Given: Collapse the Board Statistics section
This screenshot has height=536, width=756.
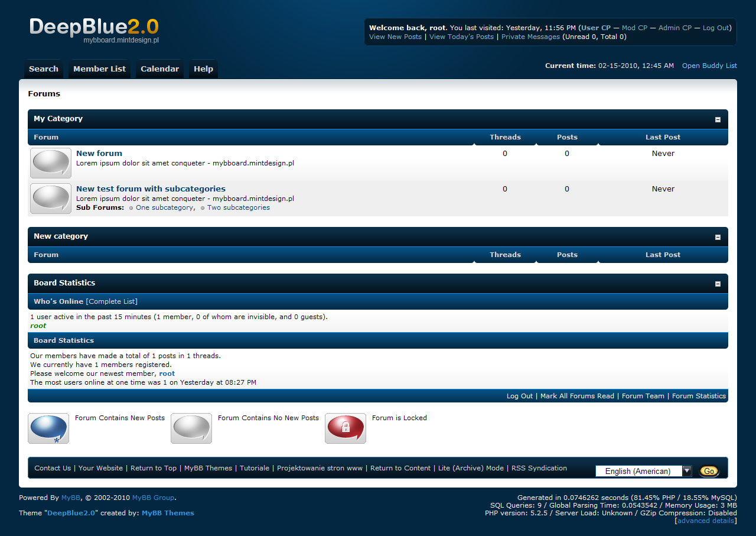Looking at the screenshot, I should click(718, 284).
